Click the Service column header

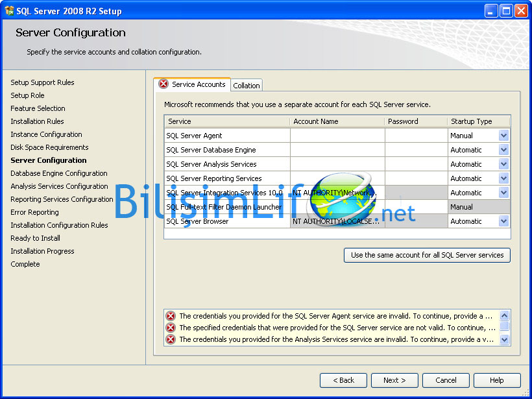coord(227,121)
